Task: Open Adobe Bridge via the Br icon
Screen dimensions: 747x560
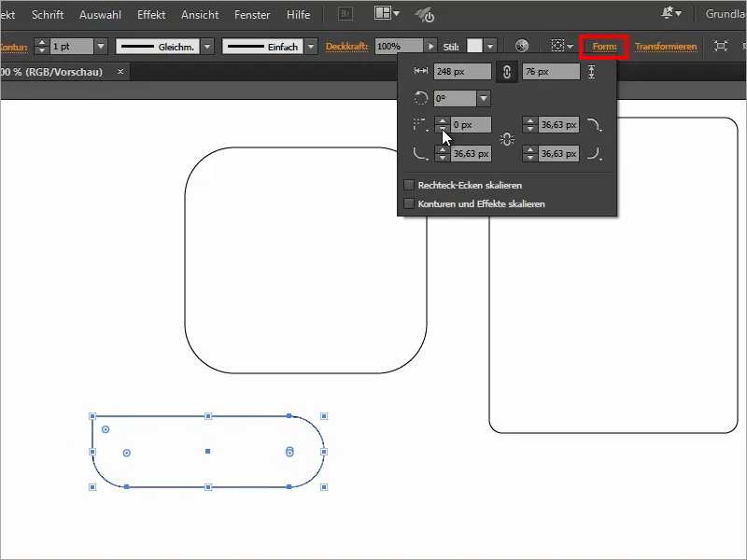Action: point(345,14)
